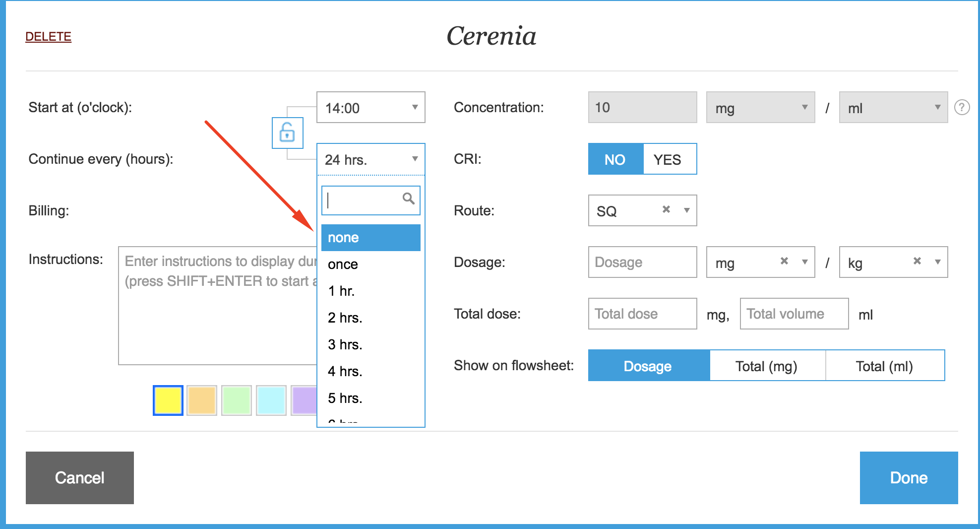Viewport: 980px width, 529px height.
Task: Clear the kg dosage unit selection
Action: [917, 261]
